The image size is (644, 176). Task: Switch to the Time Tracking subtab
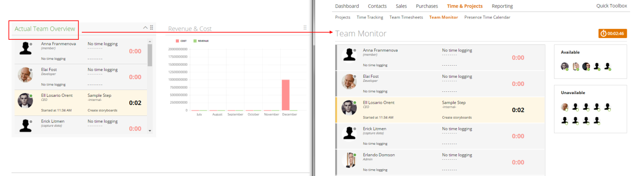coord(370,17)
